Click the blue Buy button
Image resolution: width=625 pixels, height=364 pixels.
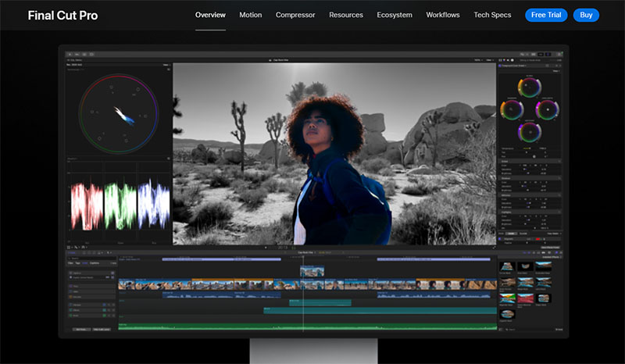click(x=586, y=15)
